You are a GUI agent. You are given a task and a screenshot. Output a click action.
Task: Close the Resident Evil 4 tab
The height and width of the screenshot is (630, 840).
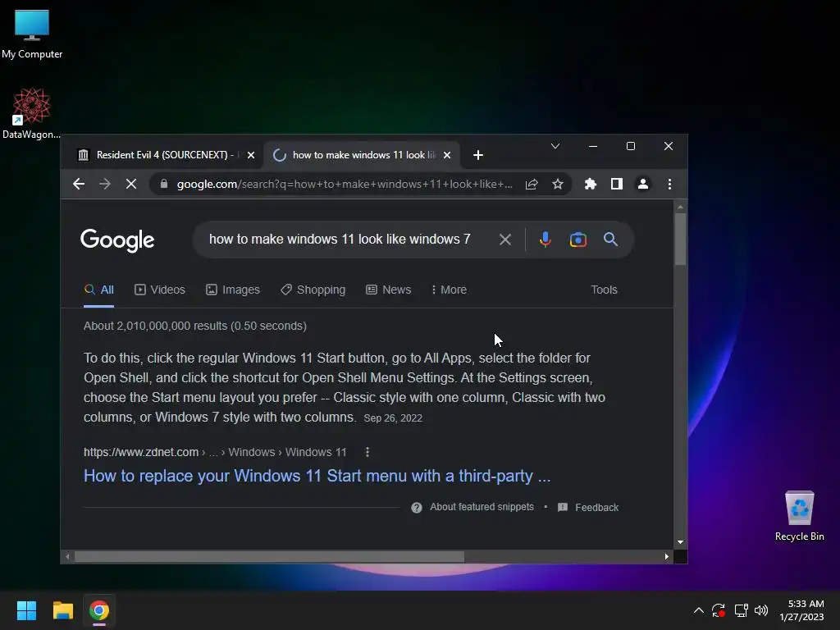click(x=251, y=155)
